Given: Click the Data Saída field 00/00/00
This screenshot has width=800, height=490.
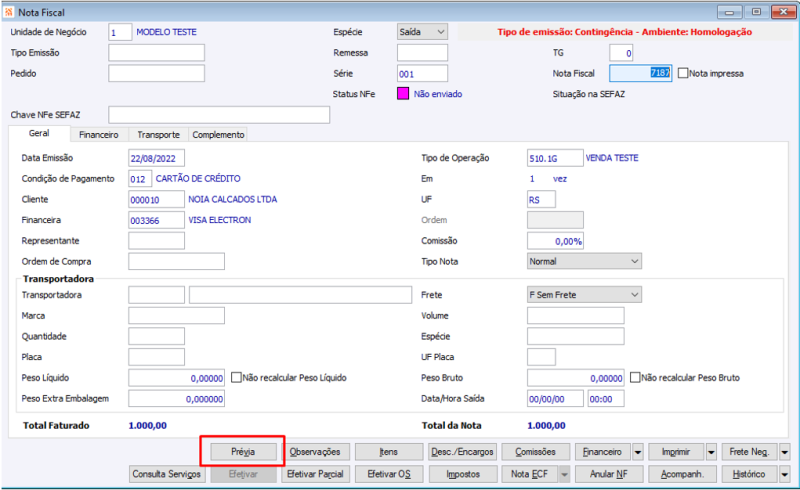Looking at the screenshot, I should click(555, 399).
